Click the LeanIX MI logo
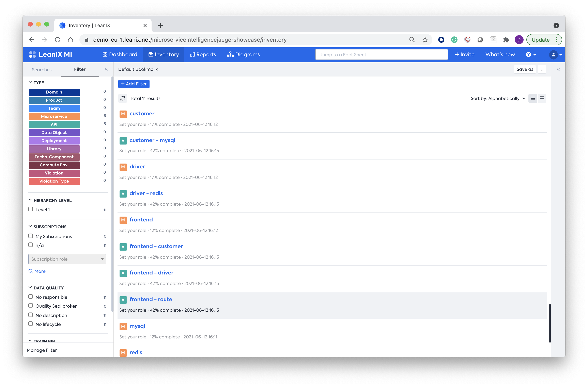 point(51,54)
